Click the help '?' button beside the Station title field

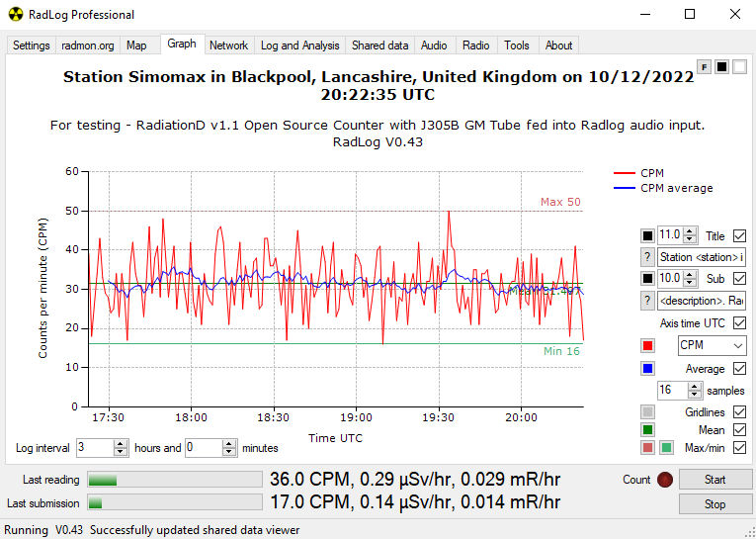pyautogui.click(x=647, y=257)
